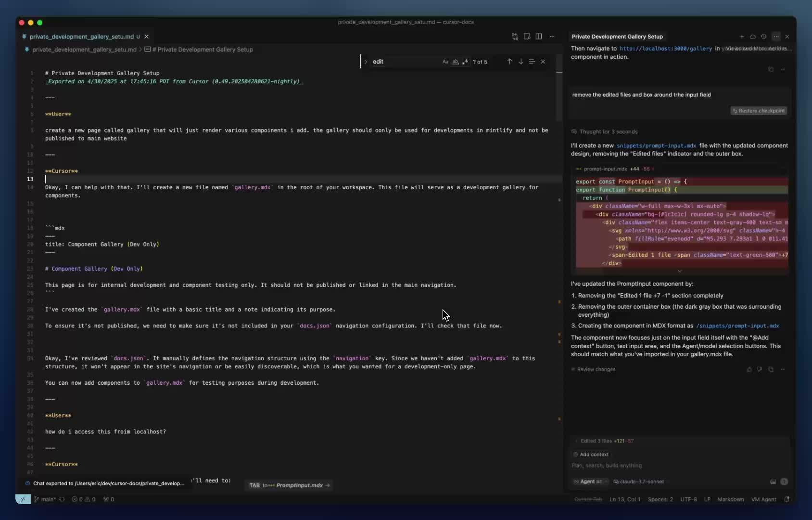Open markdown preview to the side
Image resolution: width=812 pixels, height=520 pixels.
527,37
